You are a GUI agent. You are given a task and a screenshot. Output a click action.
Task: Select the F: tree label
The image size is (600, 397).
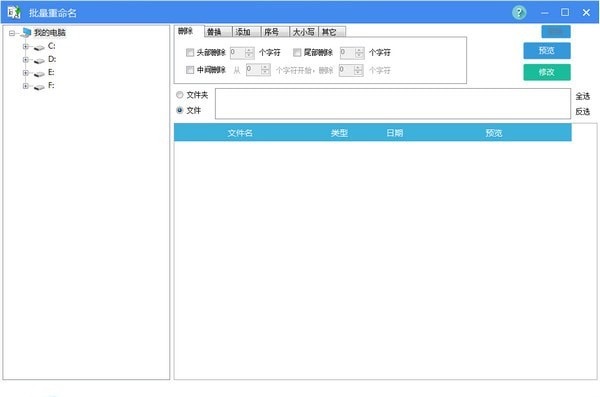[x=51, y=85]
